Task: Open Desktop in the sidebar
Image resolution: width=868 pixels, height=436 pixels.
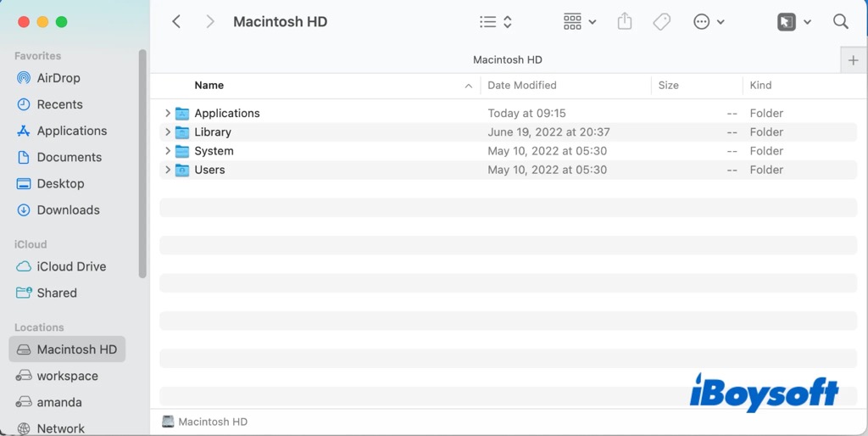Action: pyautogui.click(x=60, y=183)
